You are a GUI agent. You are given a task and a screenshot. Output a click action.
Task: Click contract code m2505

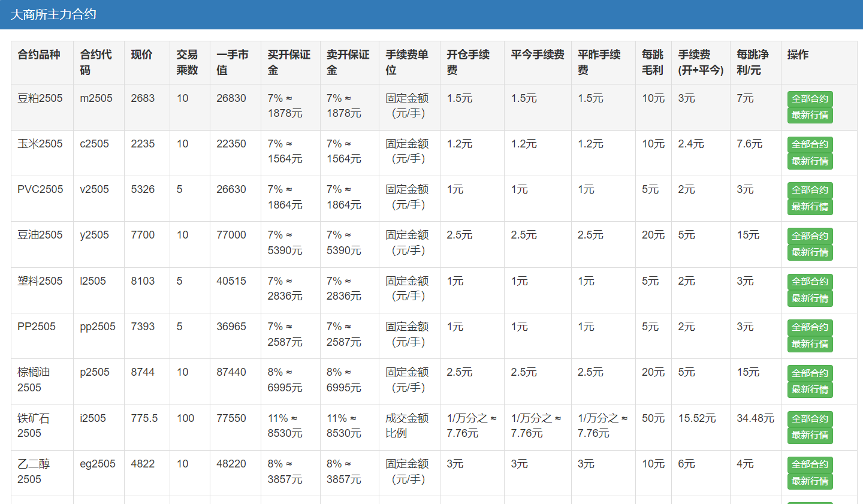pyautogui.click(x=96, y=98)
